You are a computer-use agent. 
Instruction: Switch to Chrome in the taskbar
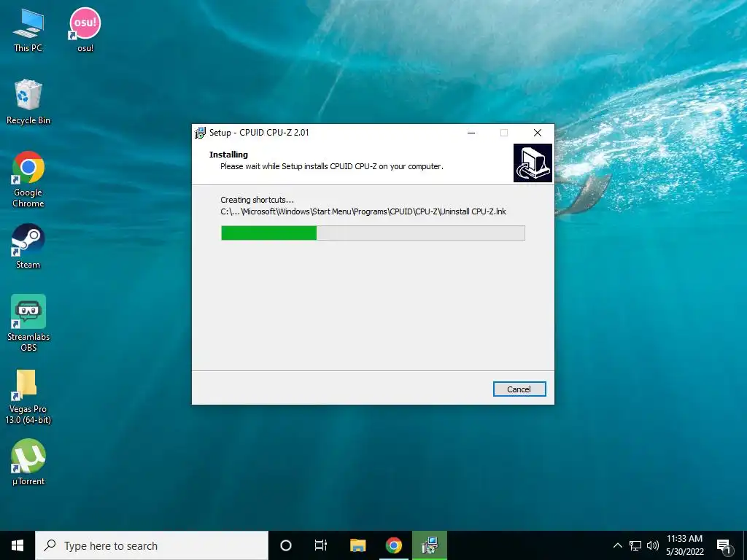click(394, 545)
